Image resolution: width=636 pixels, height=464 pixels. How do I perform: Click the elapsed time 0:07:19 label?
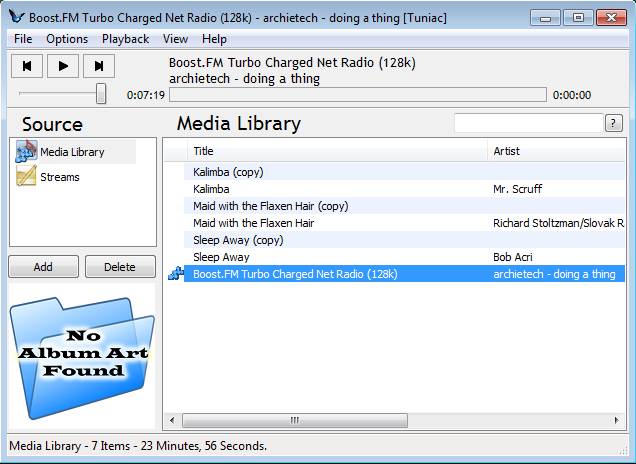[146, 95]
